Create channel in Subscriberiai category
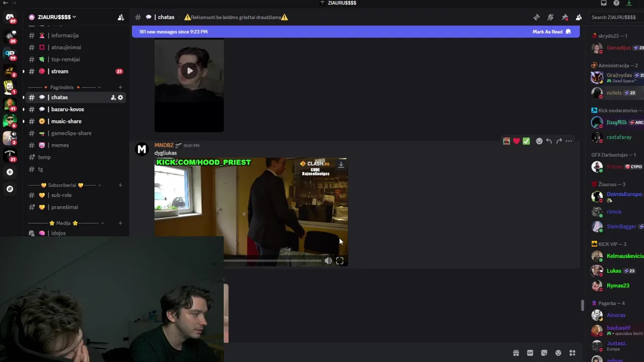Image resolution: width=644 pixels, height=362 pixels. tap(120, 185)
